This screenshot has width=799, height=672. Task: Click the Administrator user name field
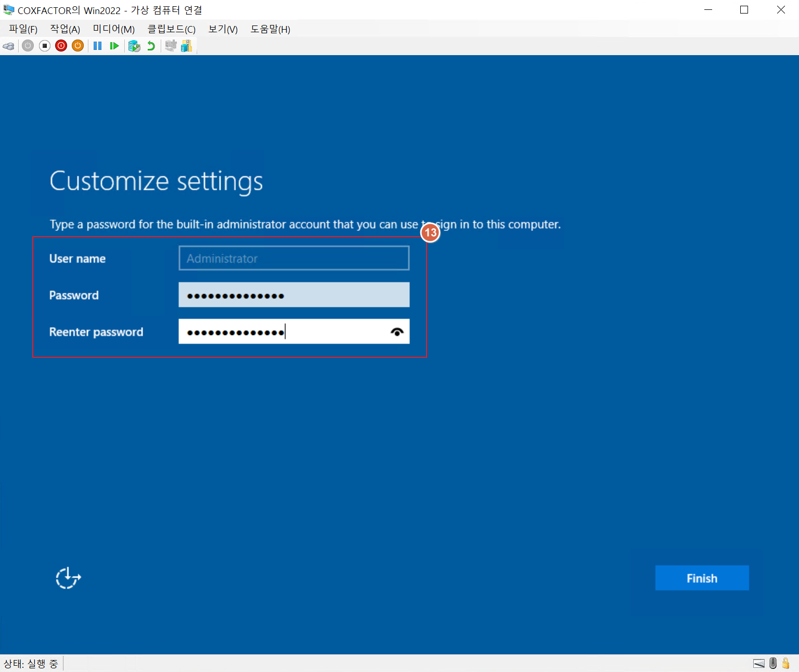click(x=294, y=258)
